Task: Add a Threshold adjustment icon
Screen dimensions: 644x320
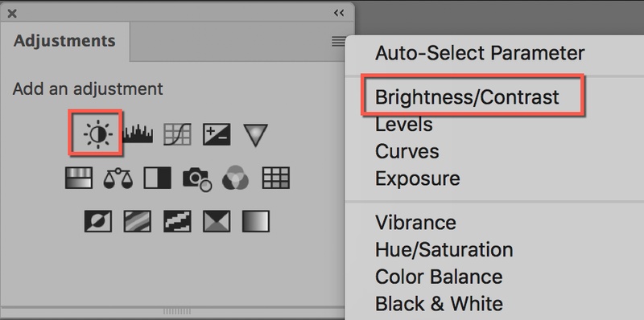Action: point(177,221)
